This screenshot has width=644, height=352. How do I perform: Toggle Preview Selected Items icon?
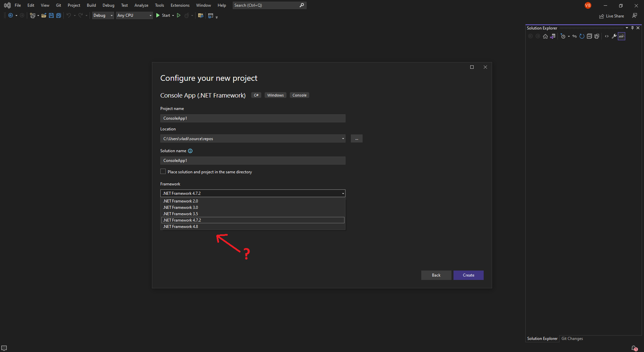[x=622, y=36]
